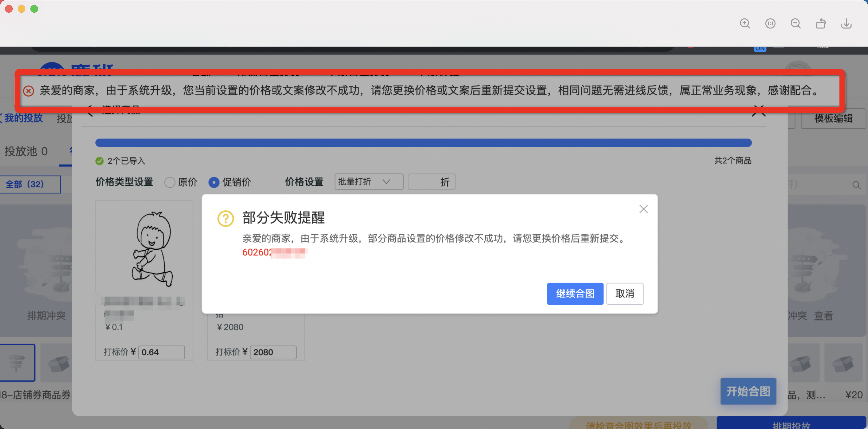This screenshot has height=429, width=868.
Task: Select the 促销价 radio button
Action: click(x=214, y=182)
